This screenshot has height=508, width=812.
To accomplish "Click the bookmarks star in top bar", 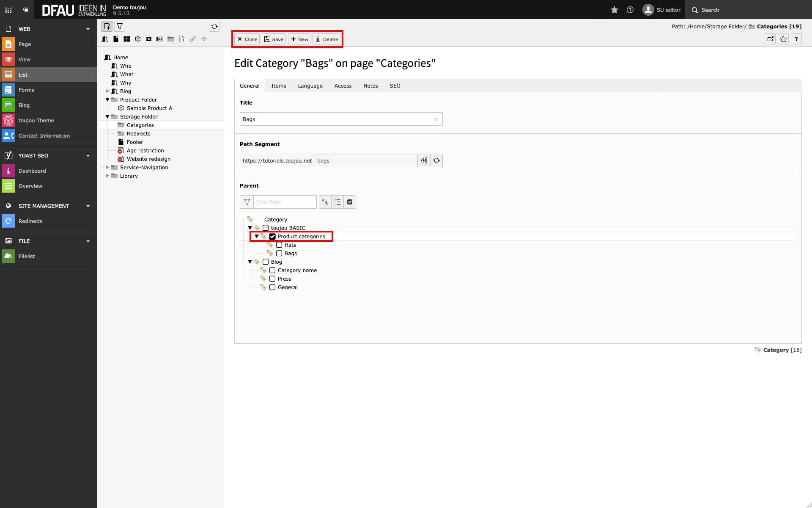I will (614, 10).
